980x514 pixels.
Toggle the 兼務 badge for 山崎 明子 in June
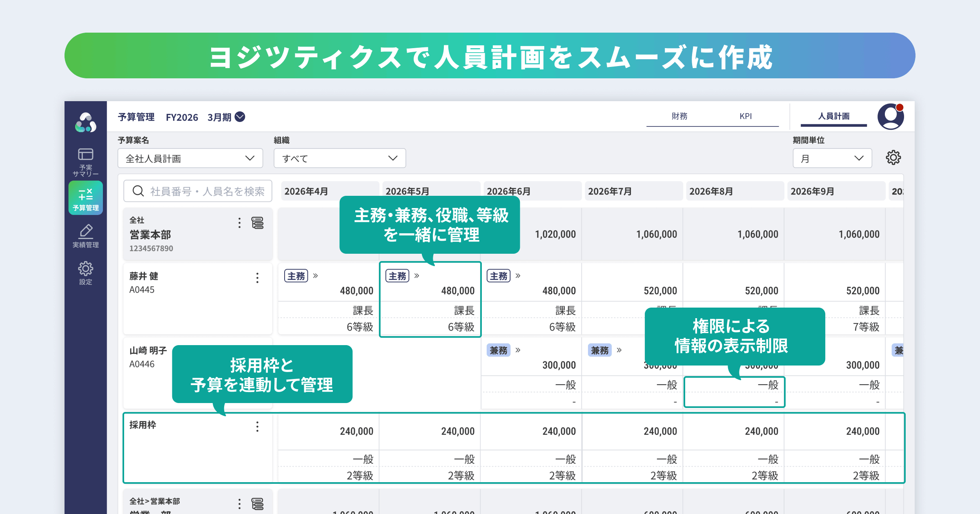pos(498,350)
